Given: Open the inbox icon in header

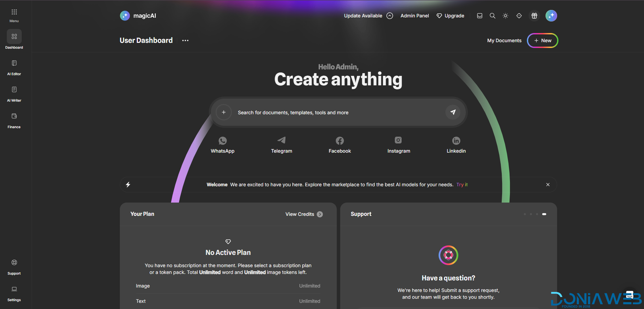Looking at the screenshot, I should pyautogui.click(x=479, y=16).
